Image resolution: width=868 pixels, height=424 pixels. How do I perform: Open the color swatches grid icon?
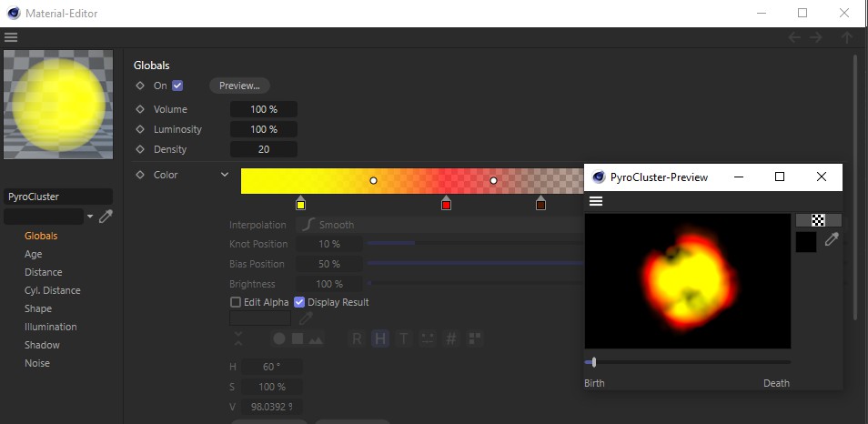point(474,338)
